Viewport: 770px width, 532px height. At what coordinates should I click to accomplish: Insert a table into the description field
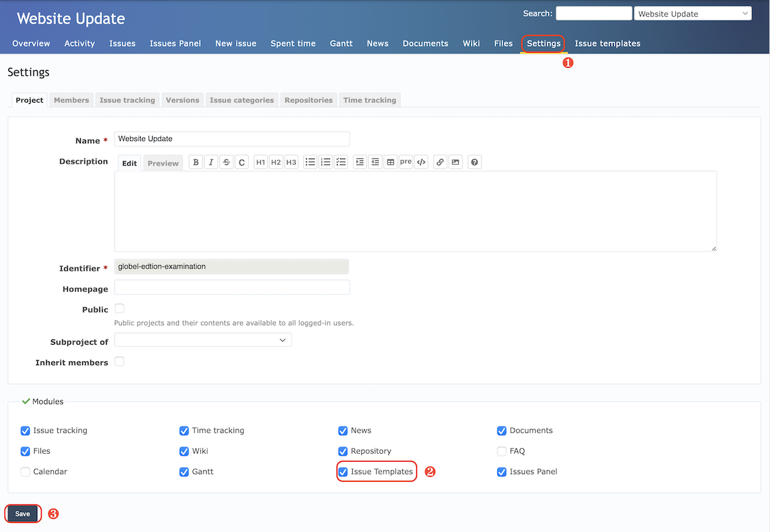click(x=390, y=162)
